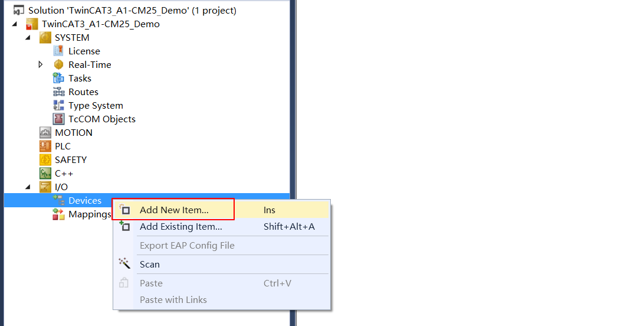Select the MOTION tree item
The width and height of the screenshot is (644, 326).
coord(74,132)
